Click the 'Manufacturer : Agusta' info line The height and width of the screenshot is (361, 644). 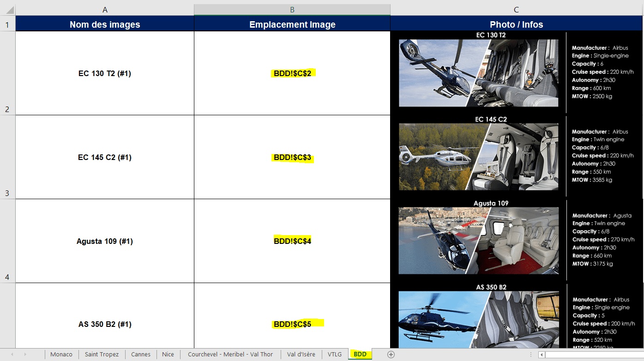602,215
